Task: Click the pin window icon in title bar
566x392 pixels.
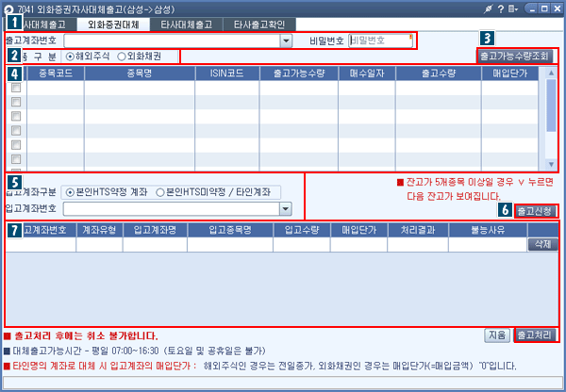Action: (x=488, y=9)
